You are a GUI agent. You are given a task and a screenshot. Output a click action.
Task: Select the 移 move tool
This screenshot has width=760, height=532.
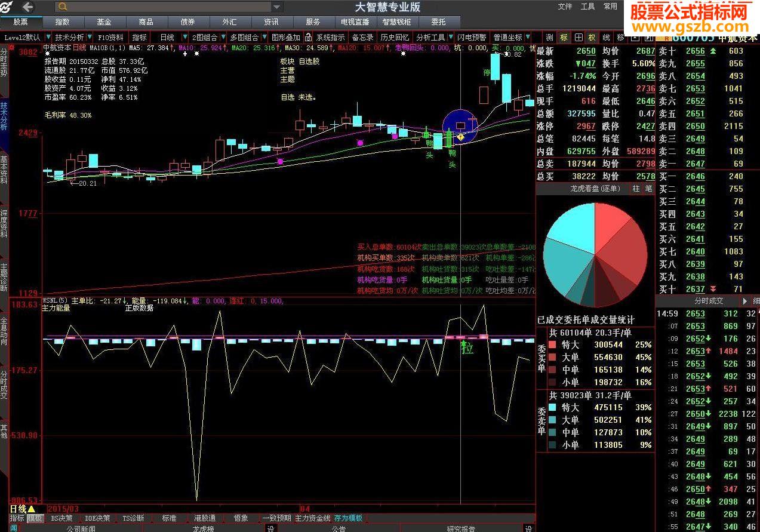pos(620,37)
